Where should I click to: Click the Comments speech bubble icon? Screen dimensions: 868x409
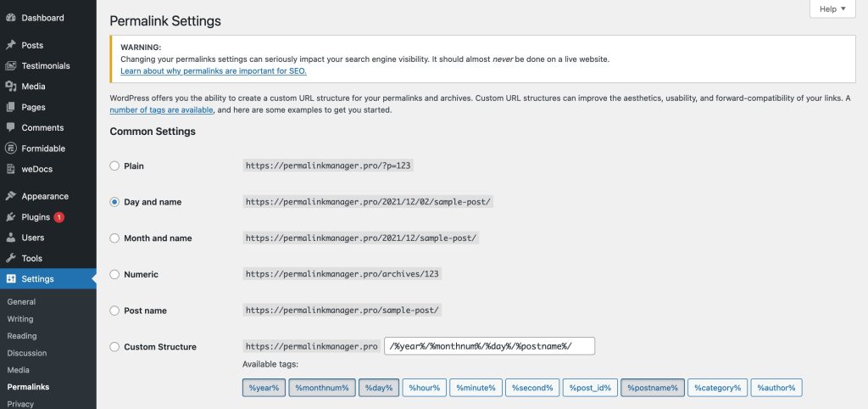(x=10, y=127)
